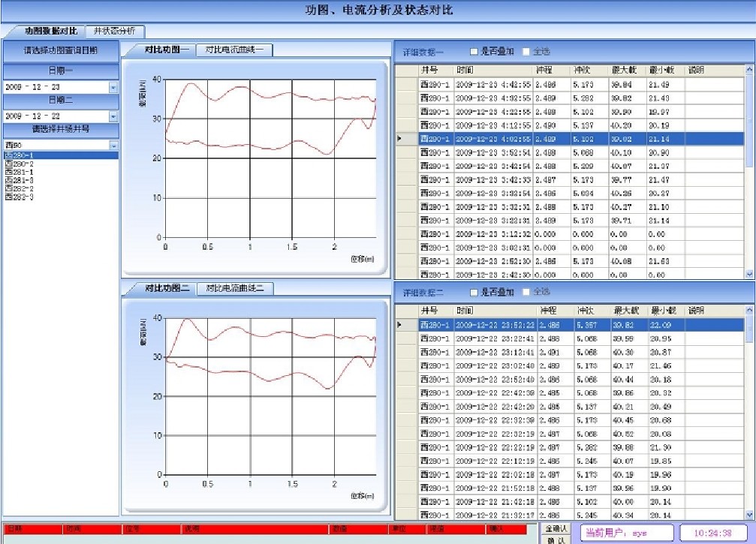Open 对比电流曲线一 tab
Image resolution: width=756 pixels, height=544 pixels.
tap(234, 50)
